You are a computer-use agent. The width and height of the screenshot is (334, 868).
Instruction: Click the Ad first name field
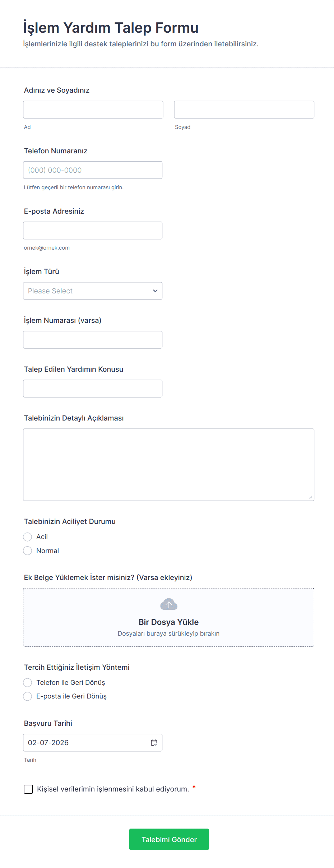[93, 110]
